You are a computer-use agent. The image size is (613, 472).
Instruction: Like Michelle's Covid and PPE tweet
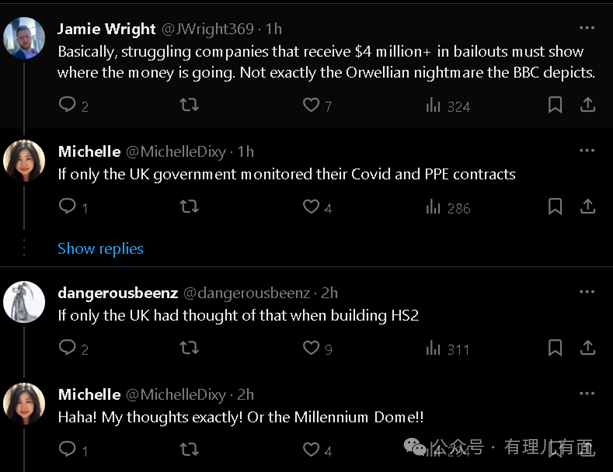pyautogui.click(x=311, y=207)
